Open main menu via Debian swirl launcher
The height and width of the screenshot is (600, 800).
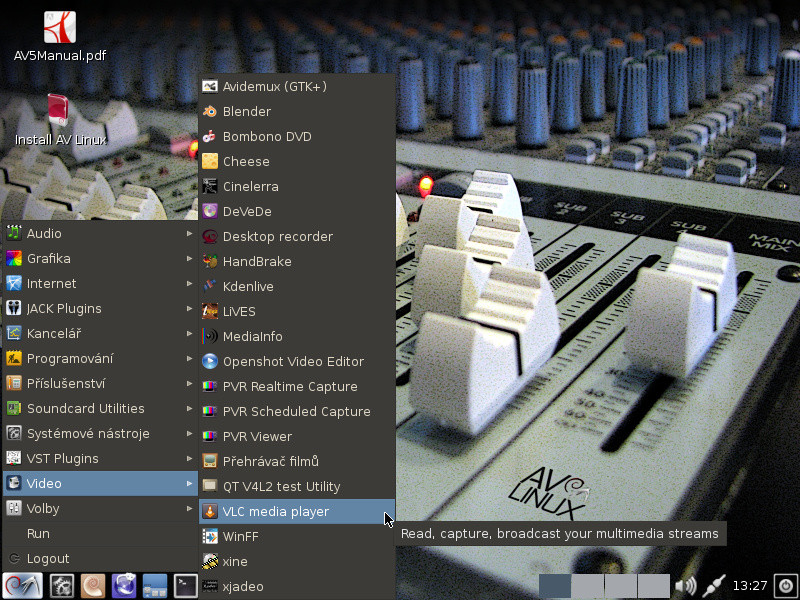(x=22, y=586)
